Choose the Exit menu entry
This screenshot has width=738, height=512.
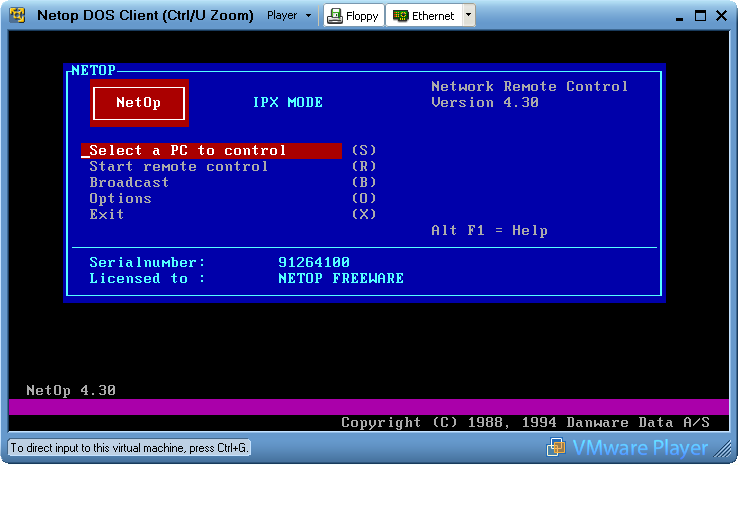[x=107, y=215]
